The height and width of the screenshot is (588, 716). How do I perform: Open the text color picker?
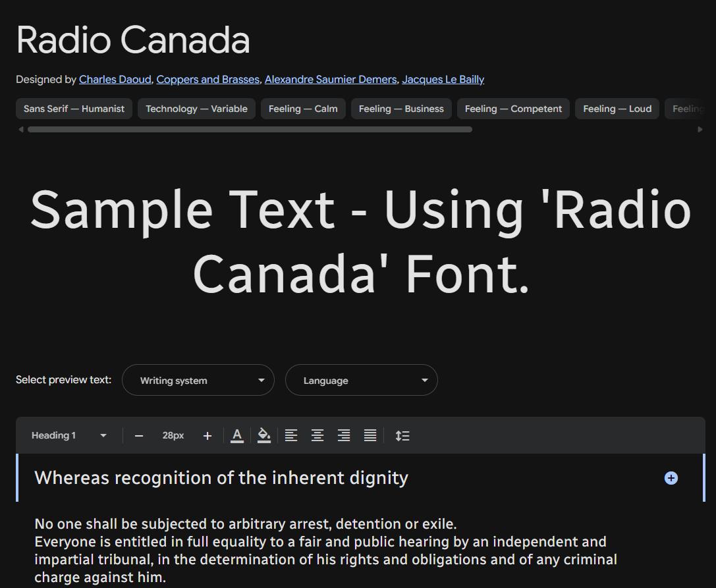pyautogui.click(x=237, y=435)
